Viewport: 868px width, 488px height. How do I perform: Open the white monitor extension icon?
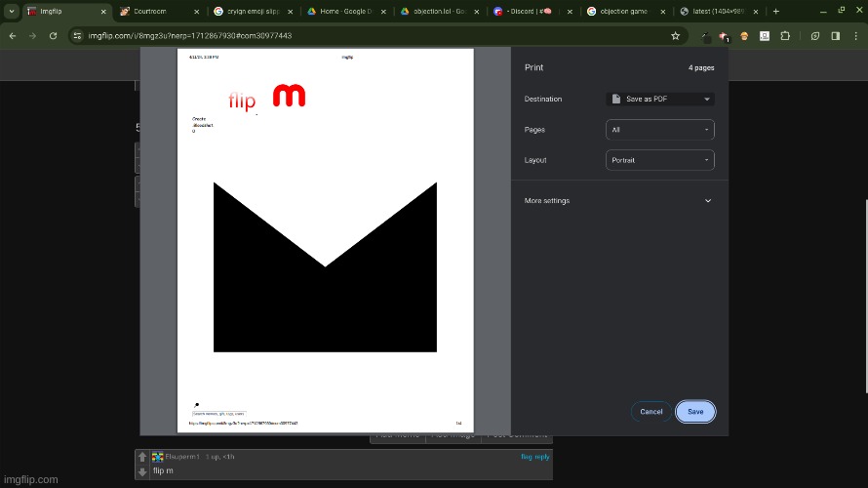click(x=765, y=36)
